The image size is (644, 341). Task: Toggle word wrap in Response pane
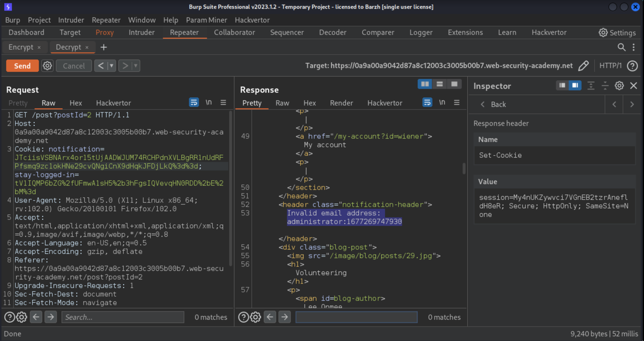pyautogui.click(x=427, y=102)
